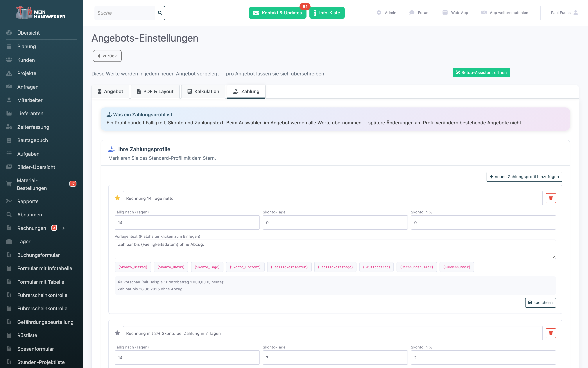Click the Abnahmen magnifier icon
The image size is (588, 368).
(9, 214)
